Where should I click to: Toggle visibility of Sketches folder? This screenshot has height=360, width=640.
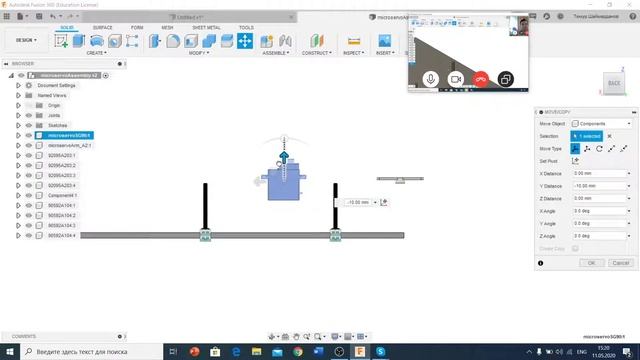pos(29,125)
